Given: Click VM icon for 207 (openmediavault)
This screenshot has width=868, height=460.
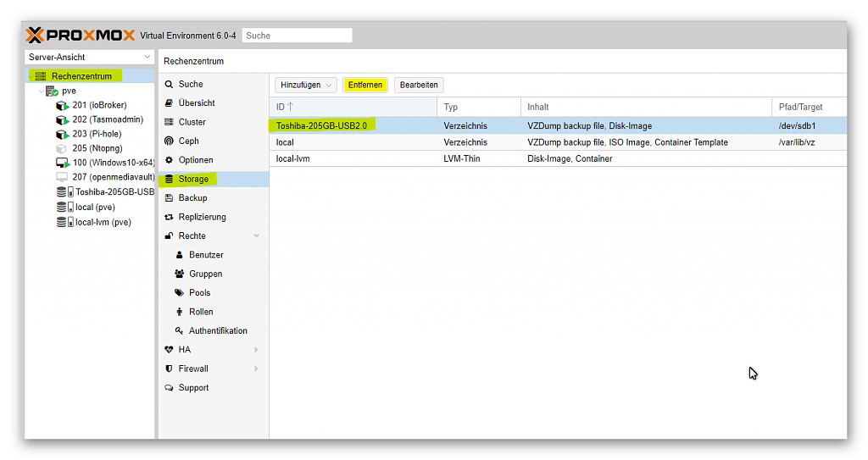Looking at the screenshot, I should (x=61, y=177).
